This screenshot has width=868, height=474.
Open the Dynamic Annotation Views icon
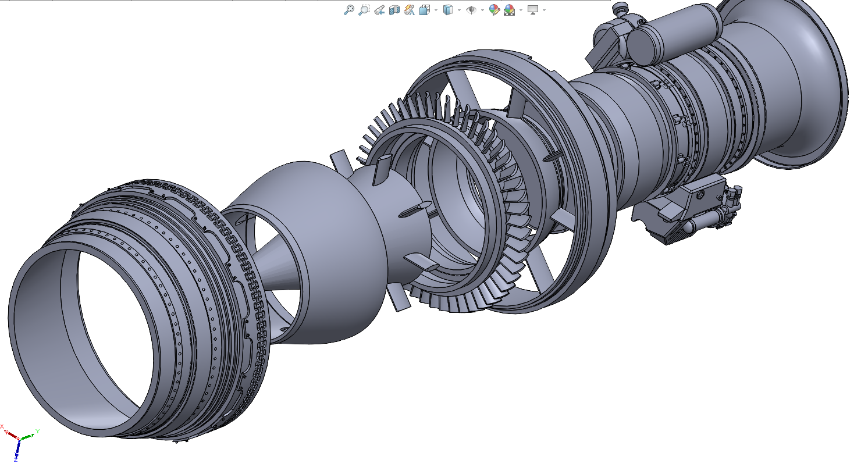(x=410, y=10)
